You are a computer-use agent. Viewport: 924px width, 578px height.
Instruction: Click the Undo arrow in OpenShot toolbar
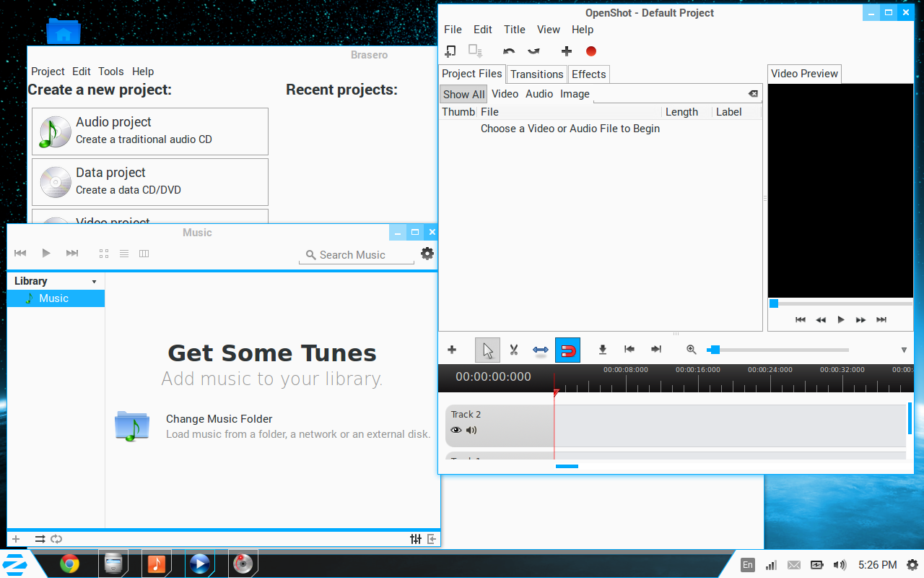coord(509,51)
